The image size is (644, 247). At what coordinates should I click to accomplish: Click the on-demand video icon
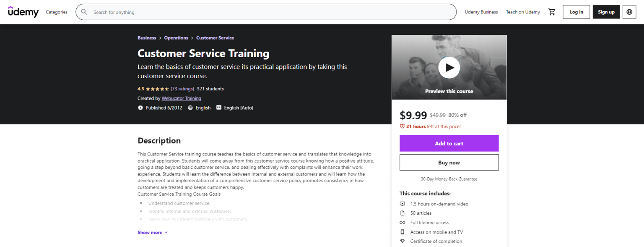pyautogui.click(x=403, y=204)
